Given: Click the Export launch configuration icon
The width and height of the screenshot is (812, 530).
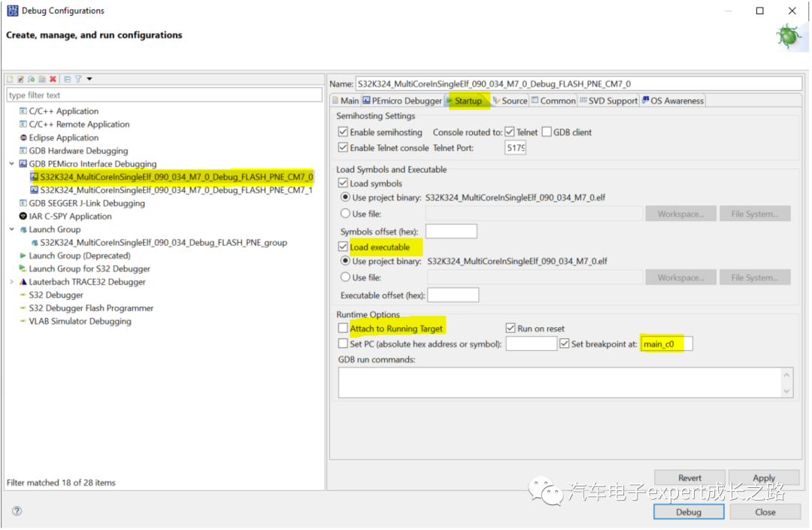Looking at the screenshot, I should 32,79.
